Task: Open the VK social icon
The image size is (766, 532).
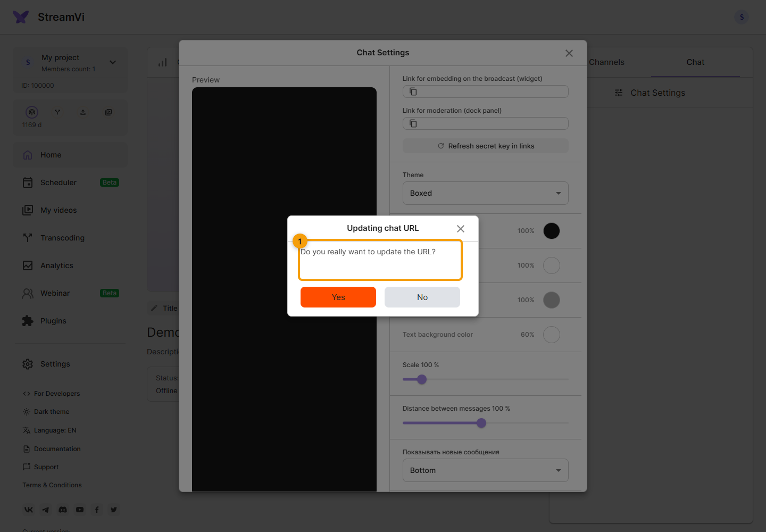Action: [29, 510]
